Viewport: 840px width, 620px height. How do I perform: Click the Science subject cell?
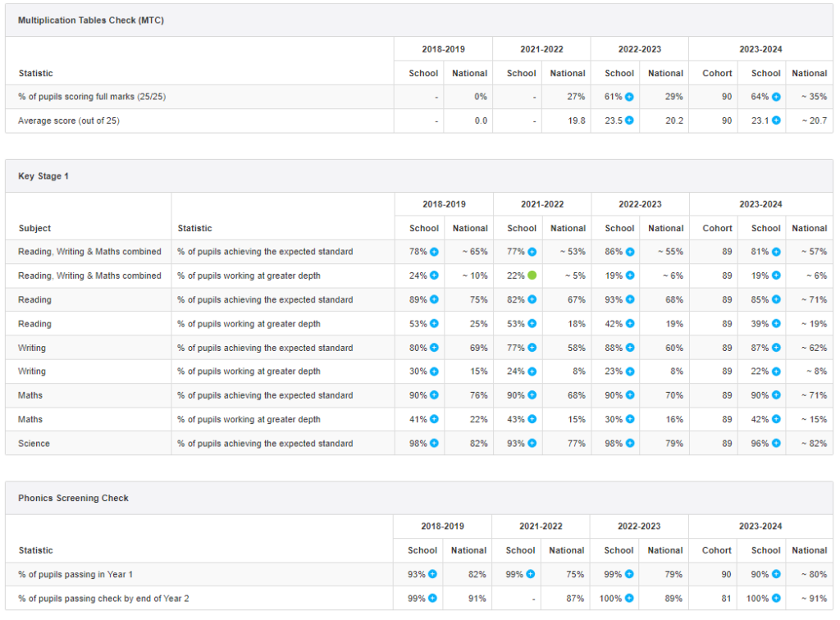point(34,444)
